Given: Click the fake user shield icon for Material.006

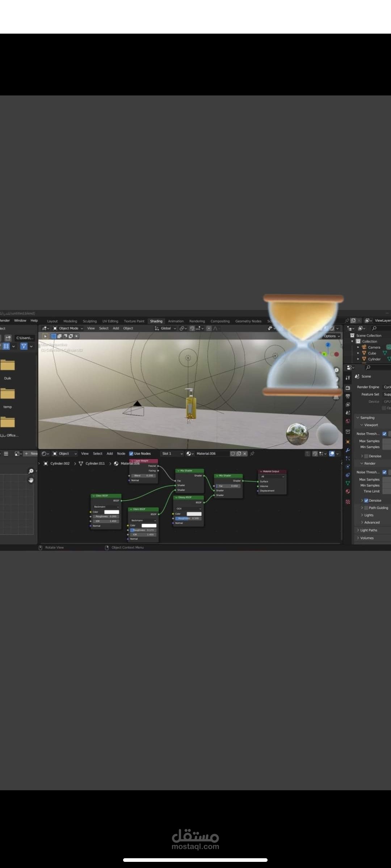Looking at the screenshot, I should click(x=232, y=454).
